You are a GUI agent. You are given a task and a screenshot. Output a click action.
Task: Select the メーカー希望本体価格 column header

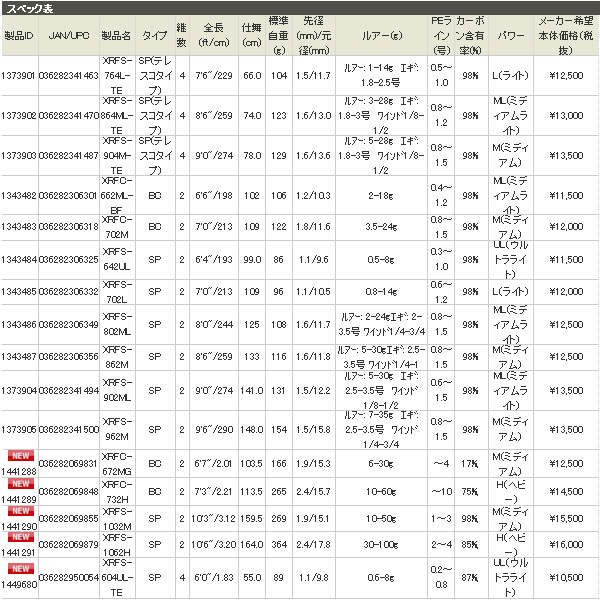[x=566, y=35]
